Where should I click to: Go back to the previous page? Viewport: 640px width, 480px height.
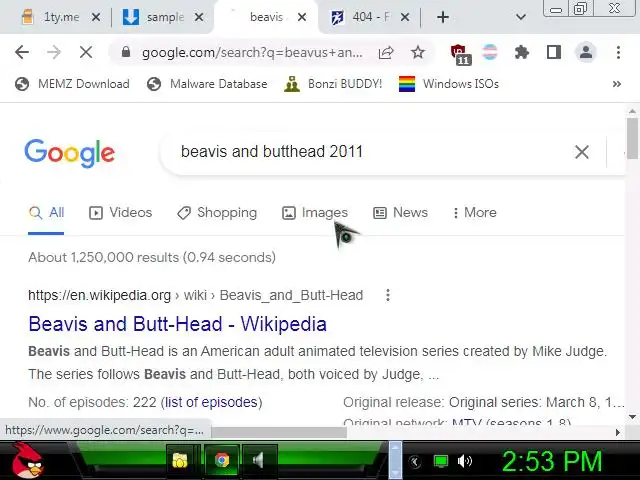22,52
